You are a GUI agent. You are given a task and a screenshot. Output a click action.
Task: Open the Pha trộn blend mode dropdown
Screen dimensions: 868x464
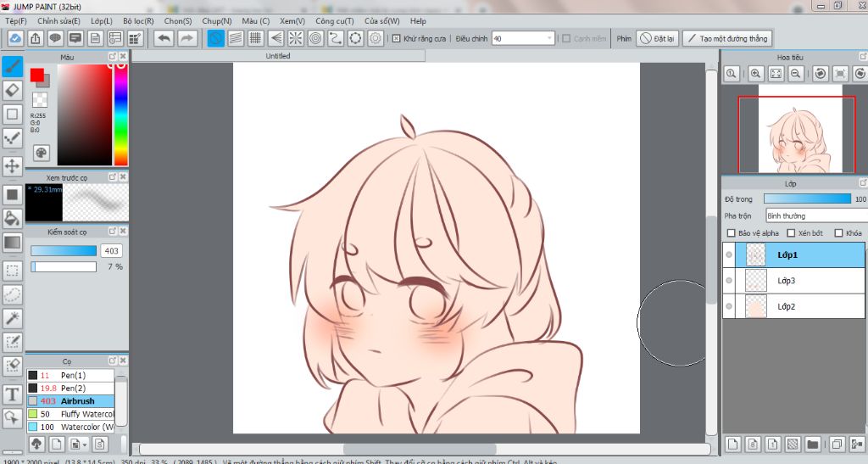pos(816,215)
